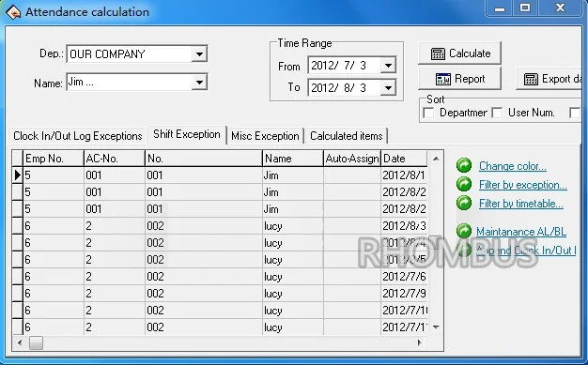The image size is (588, 365).
Task: Select date cell 2012/8/3 for lucy
Action: (404, 225)
